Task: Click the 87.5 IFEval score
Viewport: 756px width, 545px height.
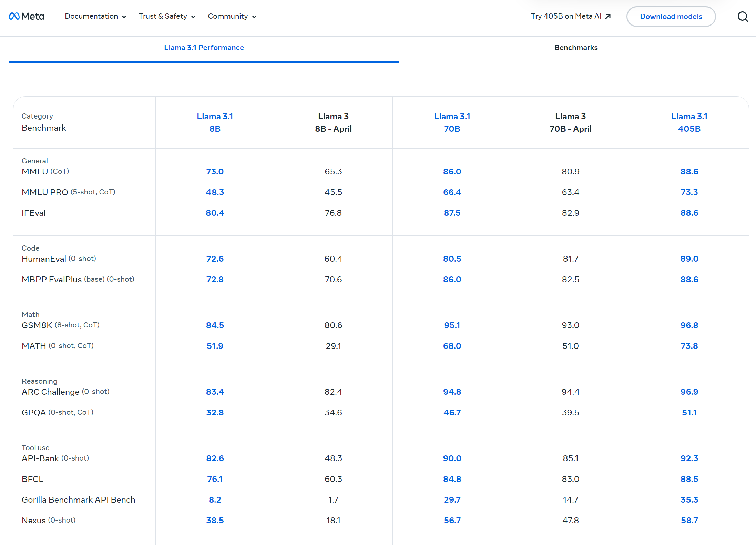Action: (x=452, y=213)
